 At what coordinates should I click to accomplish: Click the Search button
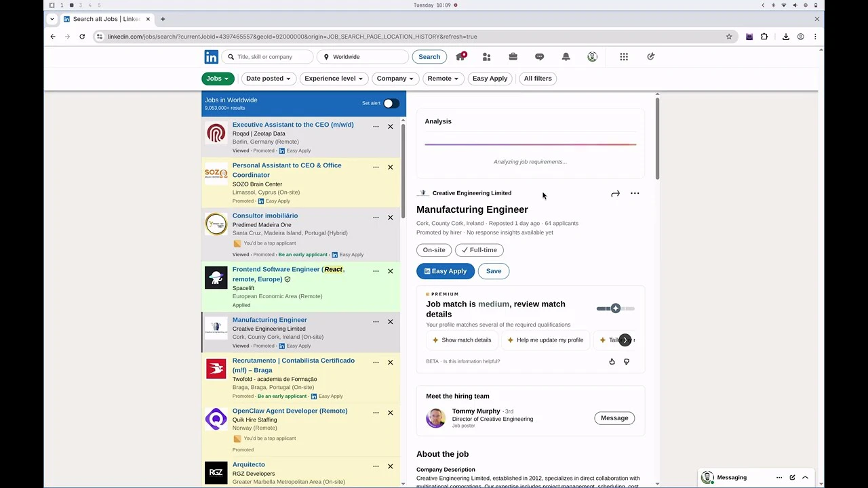(429, 57)
